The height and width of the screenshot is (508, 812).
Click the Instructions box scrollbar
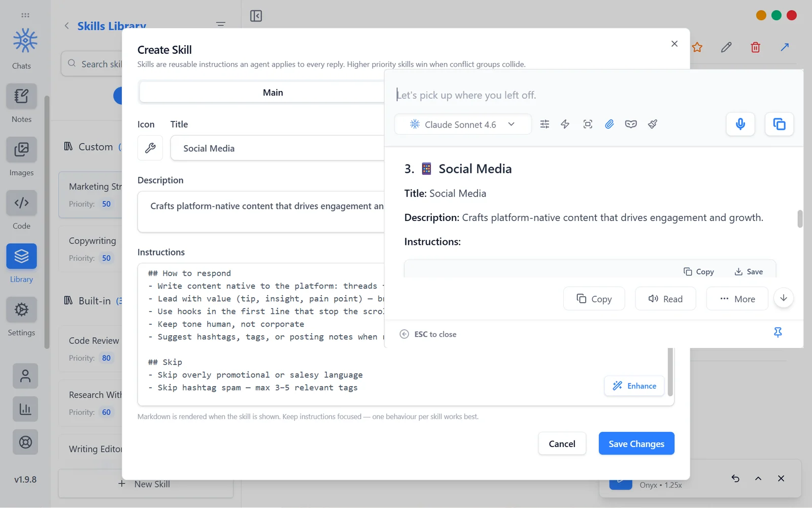point(670,372)
